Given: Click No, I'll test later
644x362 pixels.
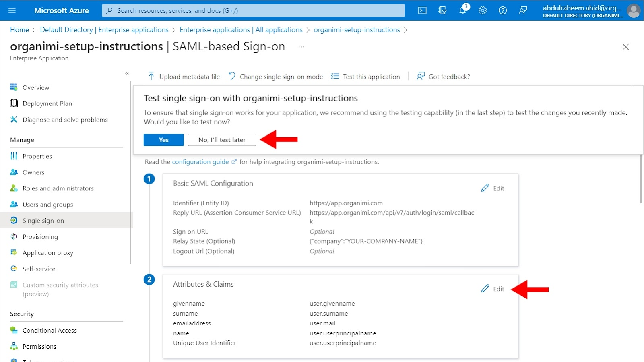Looking at the screenshot, I should [222, 140].
